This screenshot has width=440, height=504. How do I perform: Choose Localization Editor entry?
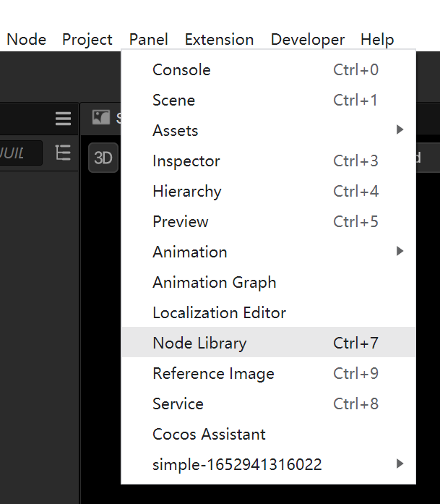click(219, 312)
